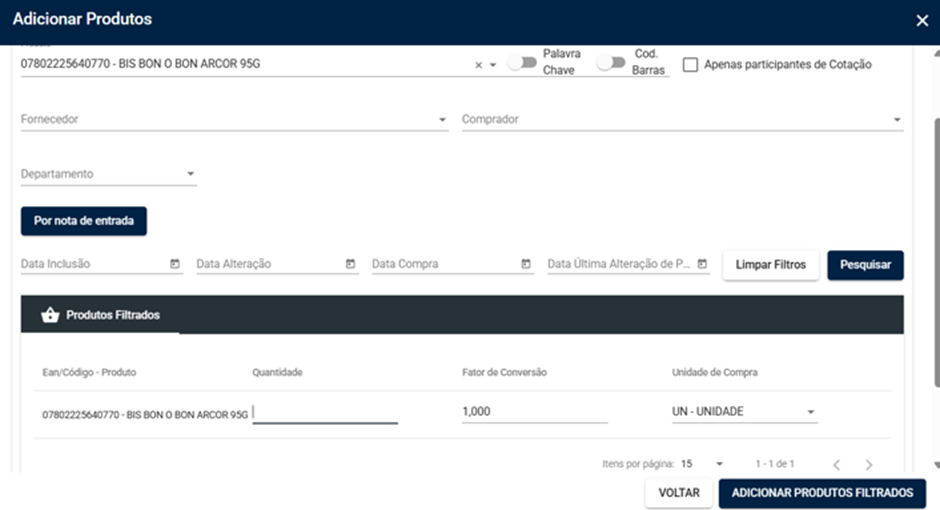Screen dimensions: 940x510
Task: Click the VOLTAR button
Action: pos(679,493)
